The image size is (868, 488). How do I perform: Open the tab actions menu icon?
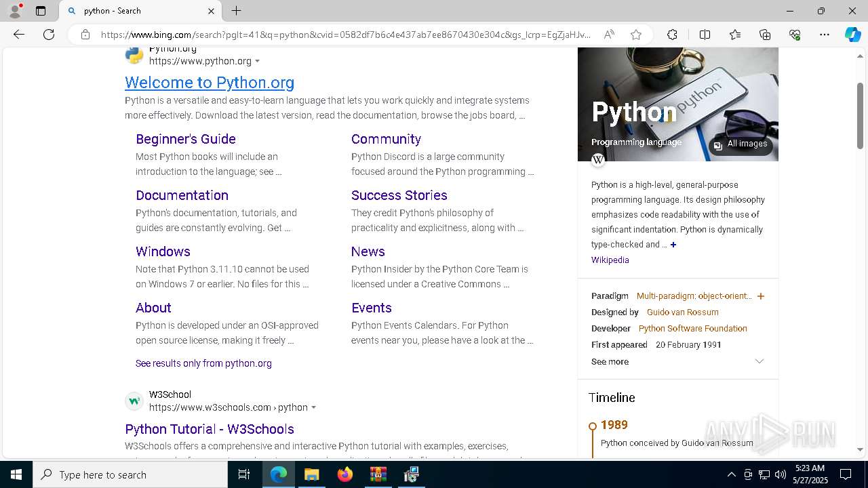(x=41, y=11)
